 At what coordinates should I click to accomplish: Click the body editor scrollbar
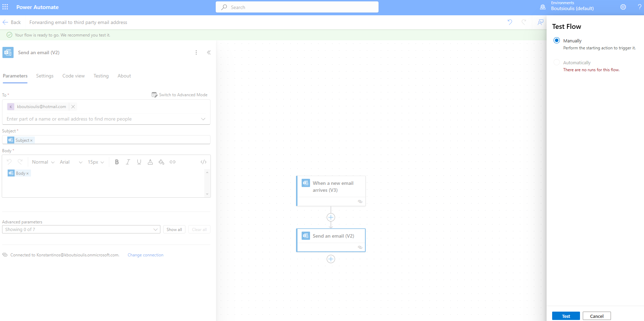click(207, 183)
